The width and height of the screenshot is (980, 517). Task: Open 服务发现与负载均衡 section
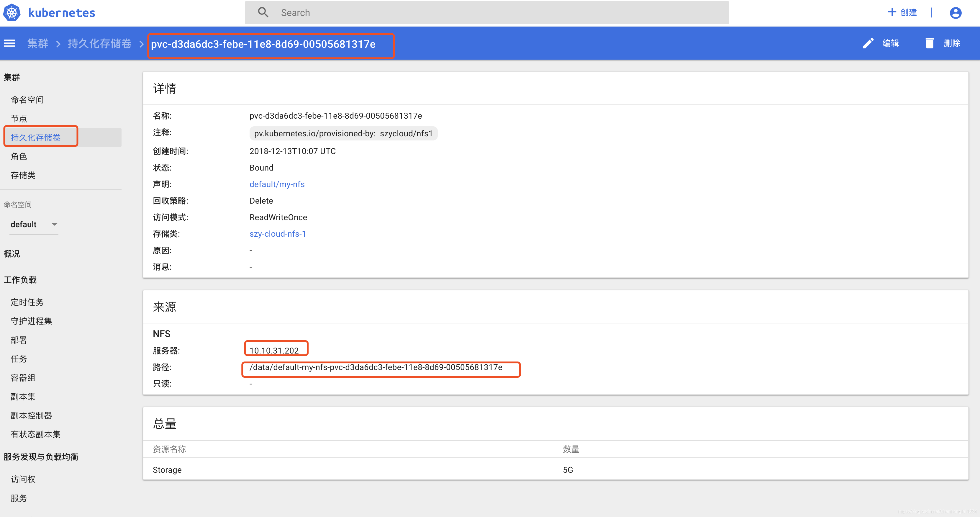point(41,457)
